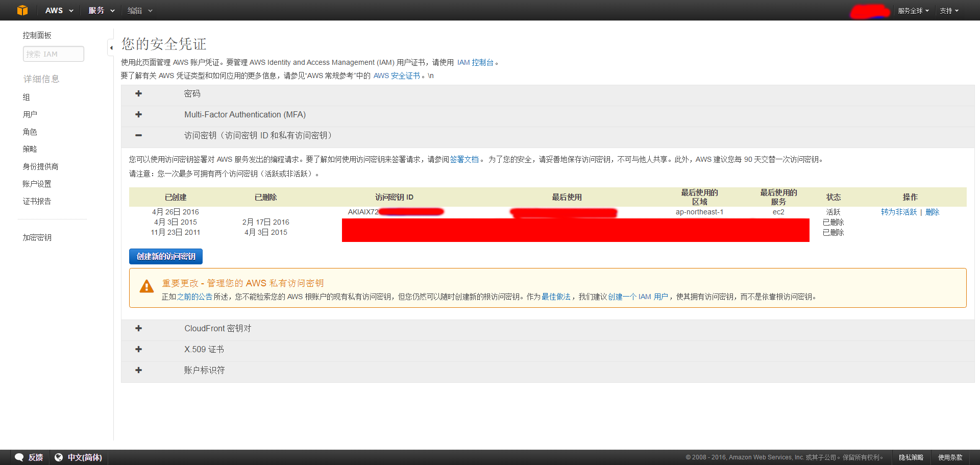Click 控制面板 in the sidebar
980x465 pixels.
point(37,35)
